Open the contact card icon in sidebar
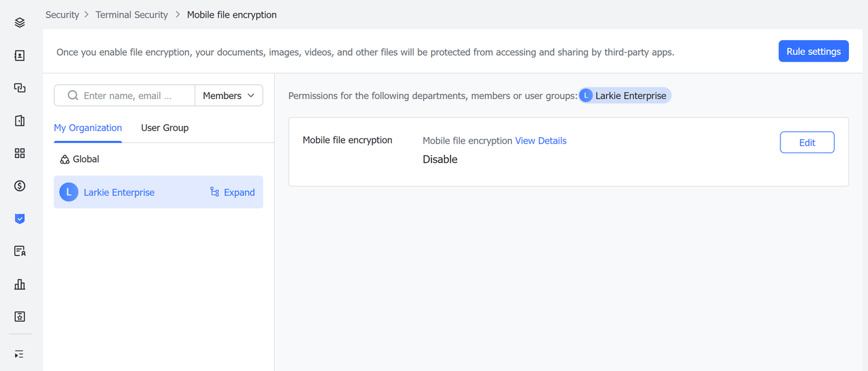The height and width of the screenshot is (371, 868). [20, 56]
